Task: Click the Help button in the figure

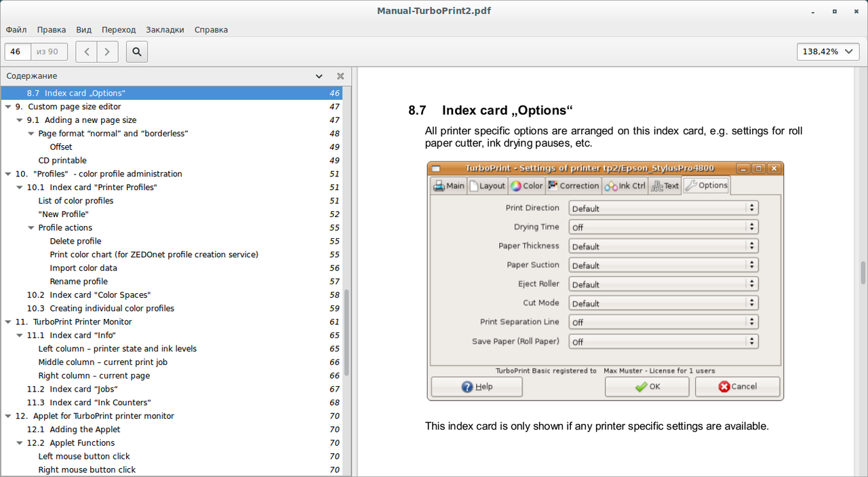Action: coord(477,387)
